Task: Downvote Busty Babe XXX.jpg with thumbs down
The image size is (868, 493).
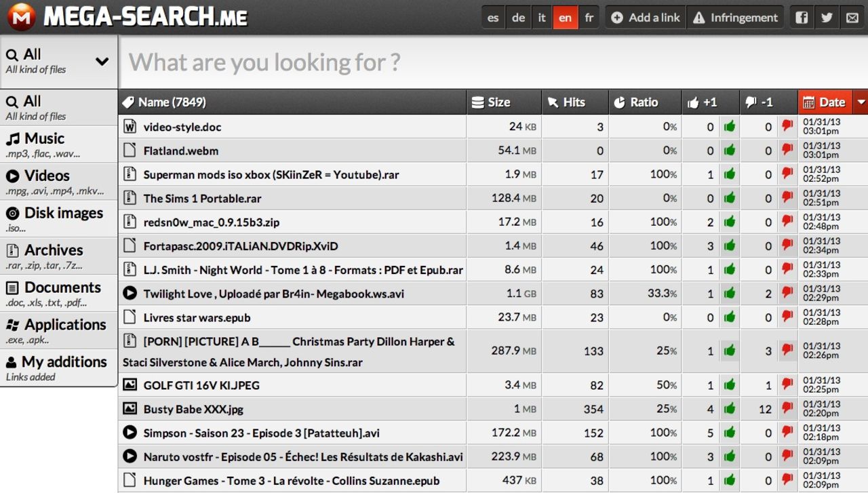Action: (x=787, y=409)
